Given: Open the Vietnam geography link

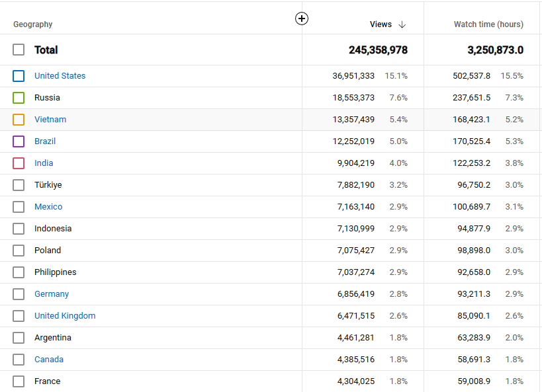Looking at the screenshot, I should tap(50, 119).
